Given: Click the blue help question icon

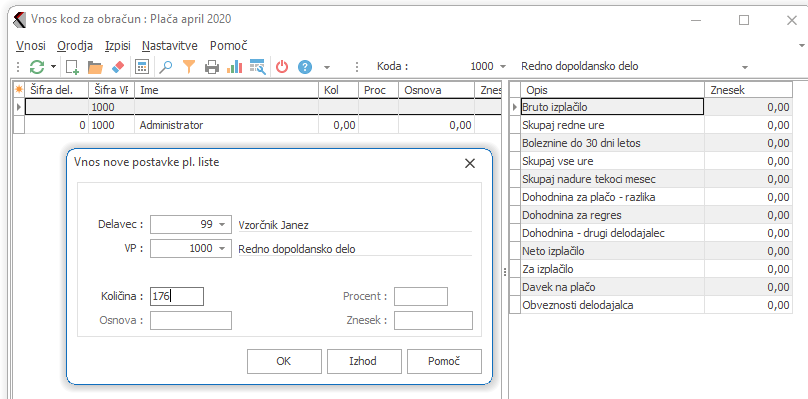Looking at the screenshot, I should 305,66.
